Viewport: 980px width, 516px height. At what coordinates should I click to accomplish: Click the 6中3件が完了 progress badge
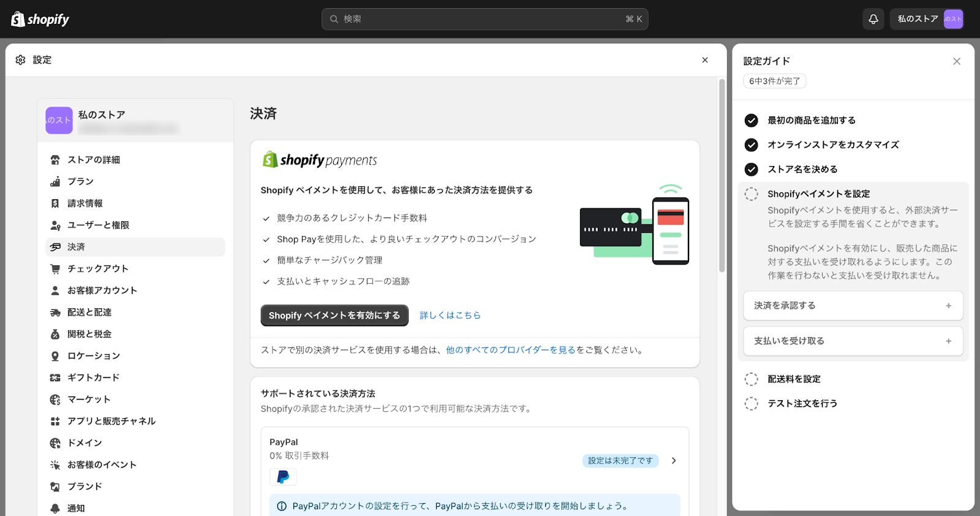click(775, 81)
